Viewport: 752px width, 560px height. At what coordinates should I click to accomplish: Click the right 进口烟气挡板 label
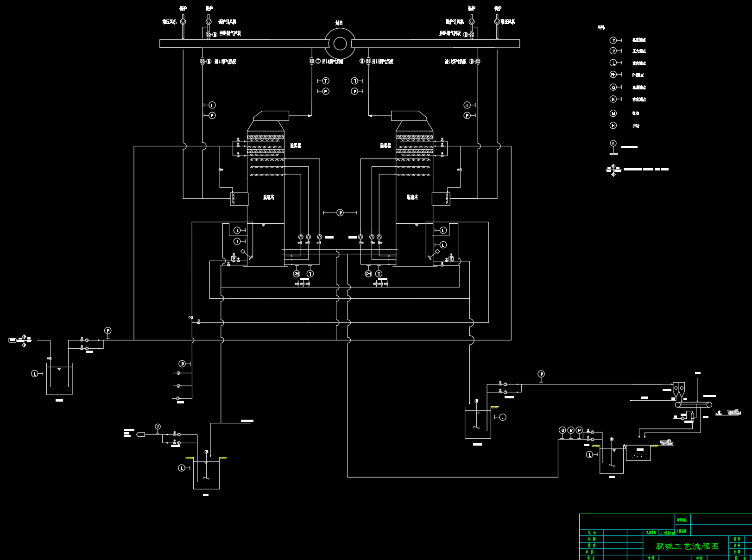[x=455, y=62]
